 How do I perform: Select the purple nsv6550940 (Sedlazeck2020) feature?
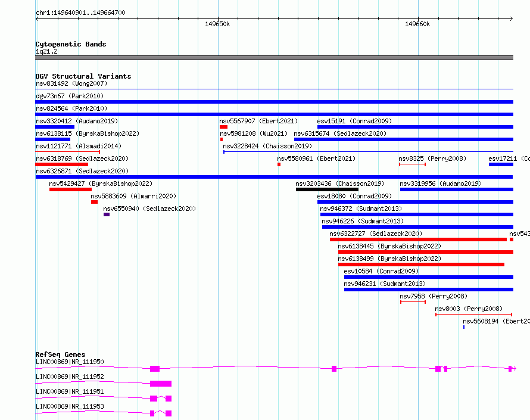click(x=107, y=214)
